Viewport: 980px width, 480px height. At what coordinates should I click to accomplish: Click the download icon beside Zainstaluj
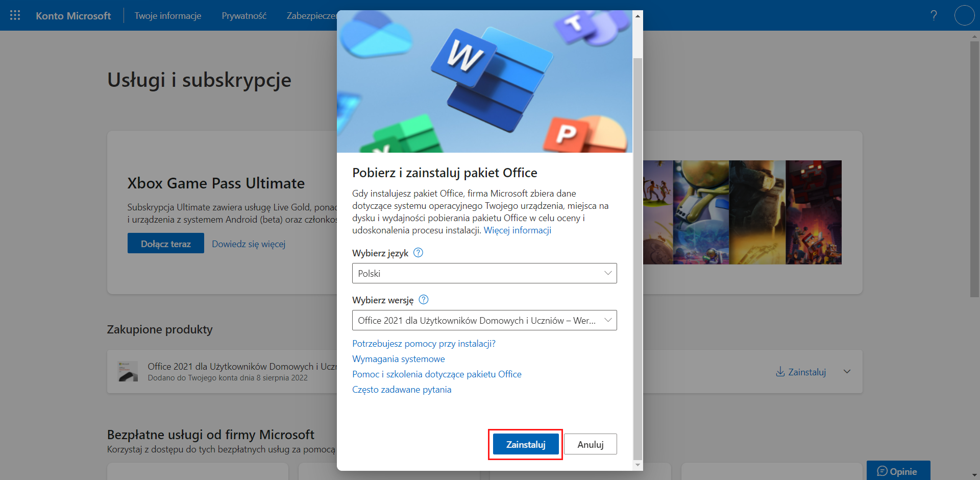(780, 372)
